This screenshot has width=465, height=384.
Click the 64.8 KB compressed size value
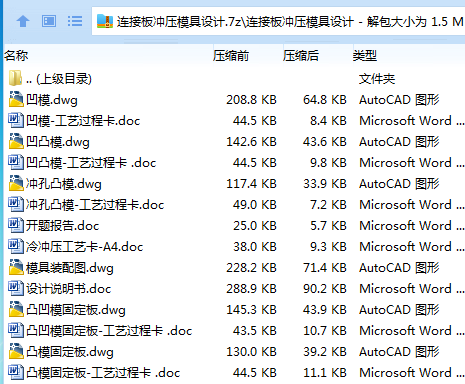point(325,100)
